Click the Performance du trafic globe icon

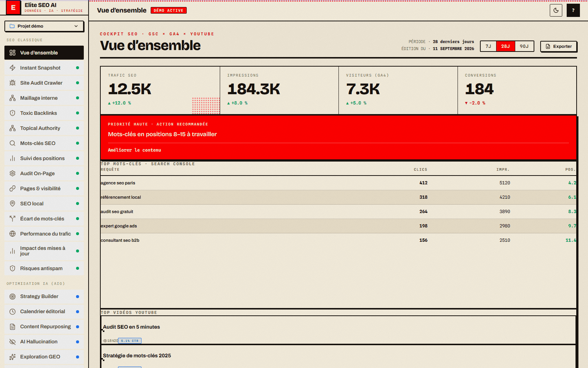(x=12, y=234)
